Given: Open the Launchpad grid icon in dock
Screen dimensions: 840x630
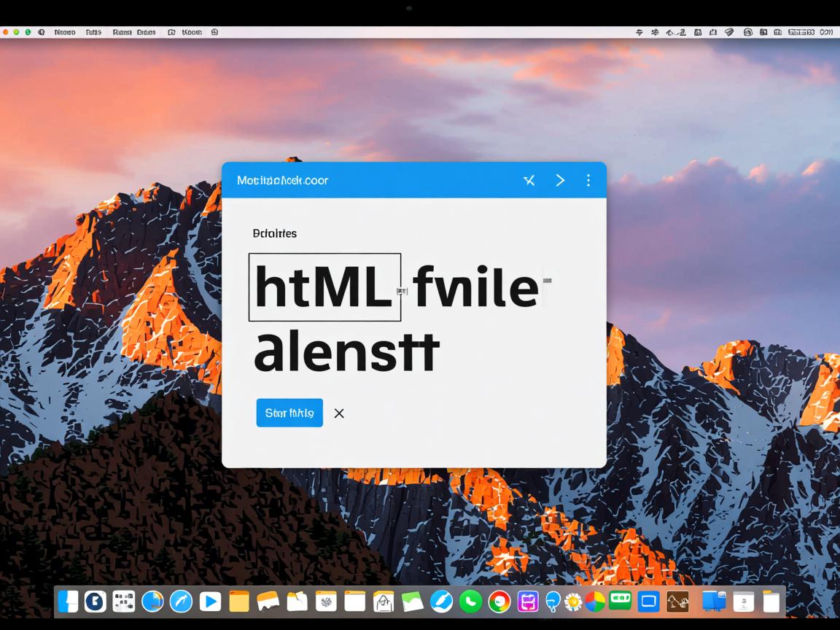Looking at the screenshot, I should tap(124, 601).
